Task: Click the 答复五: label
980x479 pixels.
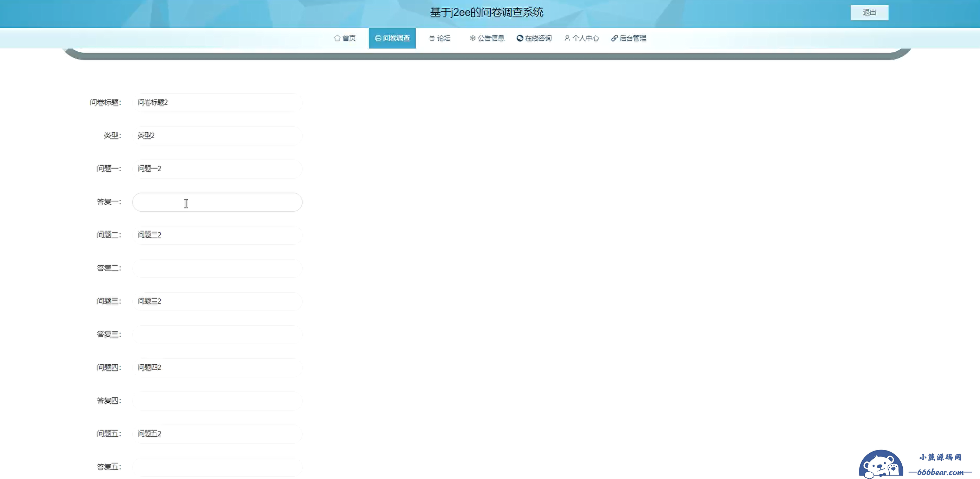Action: pos(109,466)
